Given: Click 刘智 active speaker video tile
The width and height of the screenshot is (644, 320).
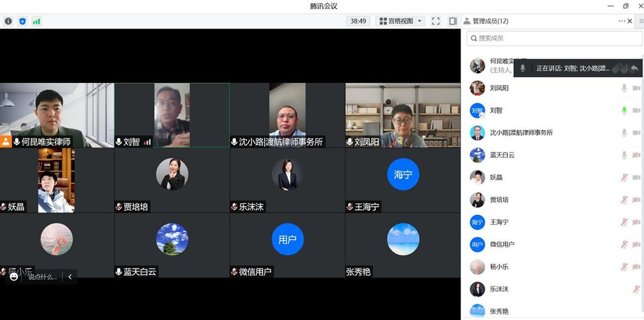Looking at the screenshot, I should (172, 115).
